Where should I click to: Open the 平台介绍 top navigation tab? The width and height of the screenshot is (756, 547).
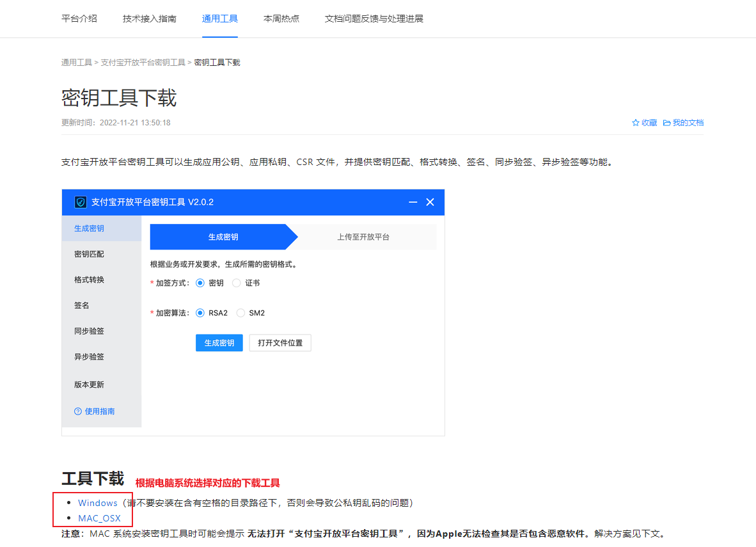79,19
